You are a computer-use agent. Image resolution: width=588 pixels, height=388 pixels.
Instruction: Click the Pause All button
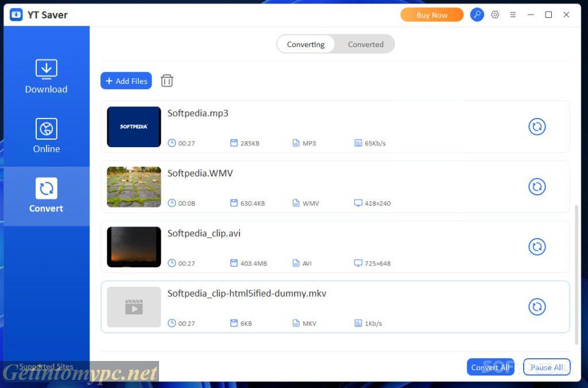coord(547,367)
